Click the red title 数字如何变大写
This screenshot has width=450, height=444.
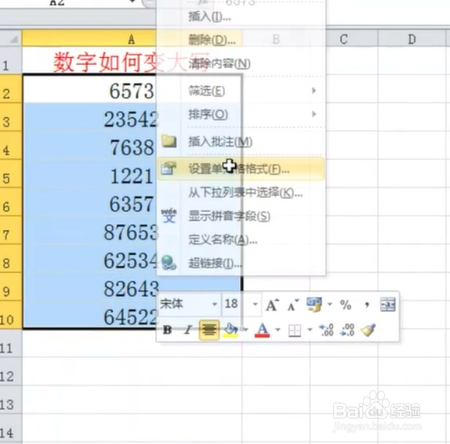(132, 62)
